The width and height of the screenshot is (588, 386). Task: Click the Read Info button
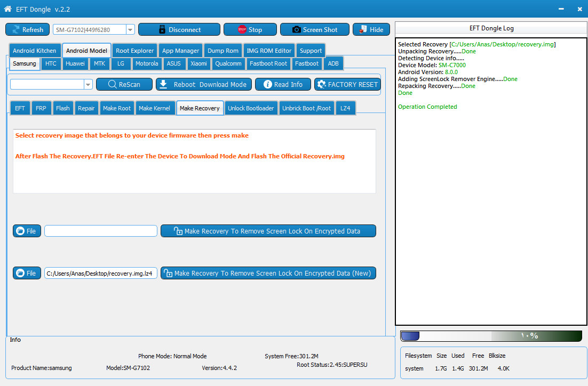(283, 84)
